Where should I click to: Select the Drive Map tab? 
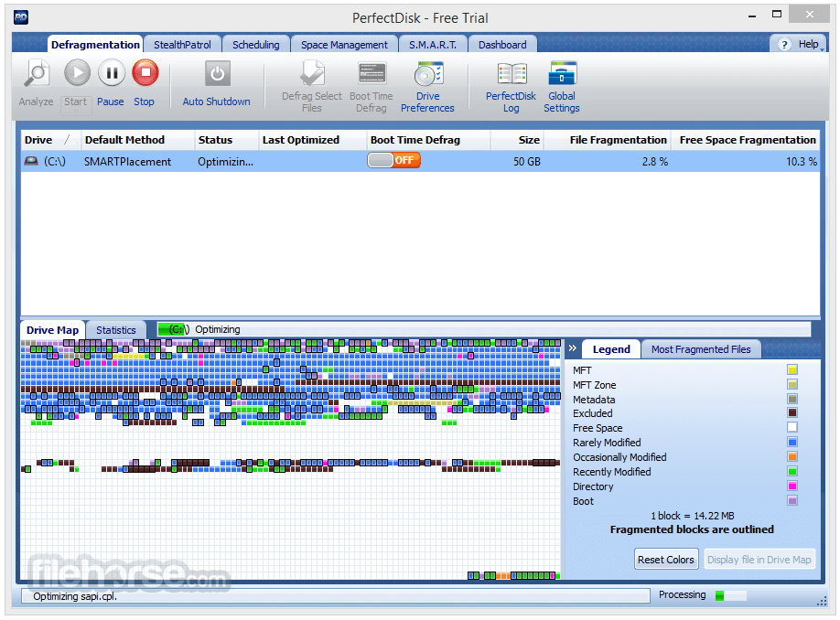point(52,330)
